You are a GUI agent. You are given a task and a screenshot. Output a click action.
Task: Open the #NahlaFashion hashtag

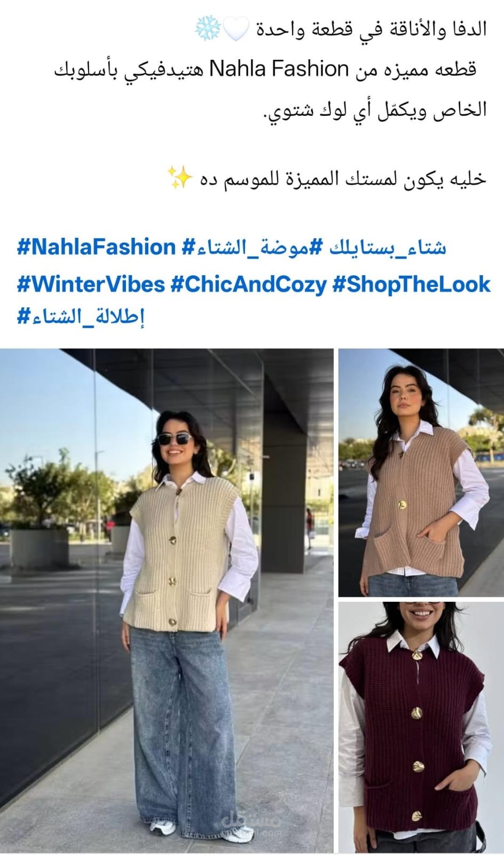pyautogui.click(x=97, y=247)
